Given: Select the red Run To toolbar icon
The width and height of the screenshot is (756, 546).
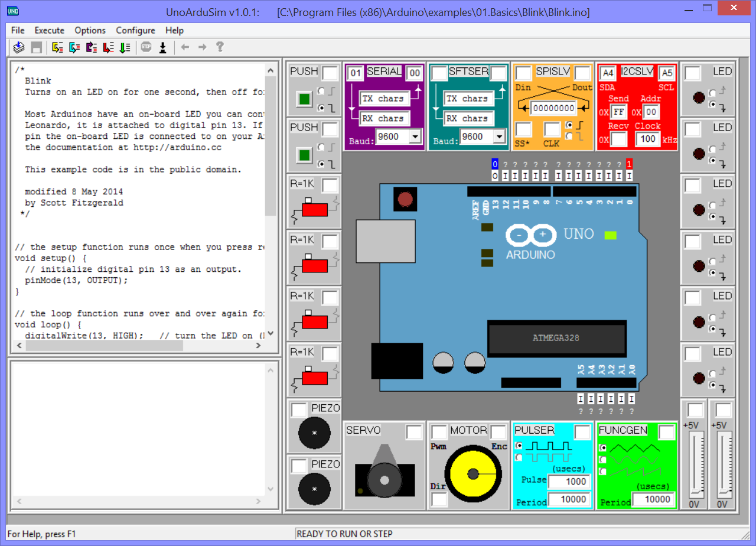Looking at the screenshot, I should coord(107,47).
